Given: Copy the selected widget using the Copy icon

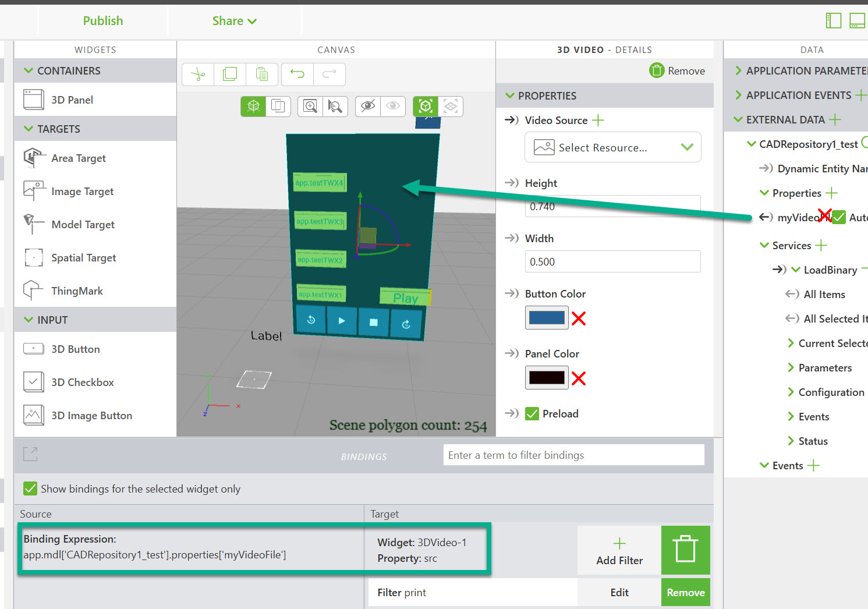Looking at the screenshot, I should pyautogui.click(x=230, y=74).
